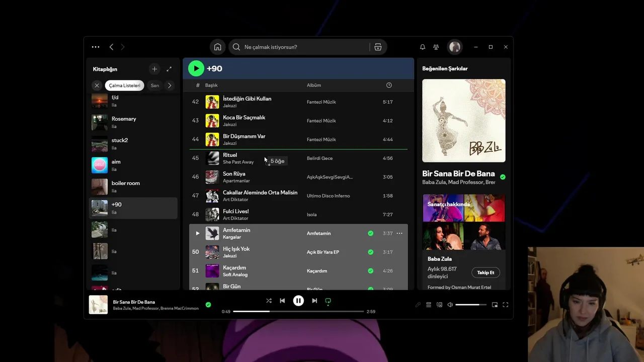
Task: Toggle liked checkmark for Amfetamin
Action: pyautogui.click(x=371, y=233)
